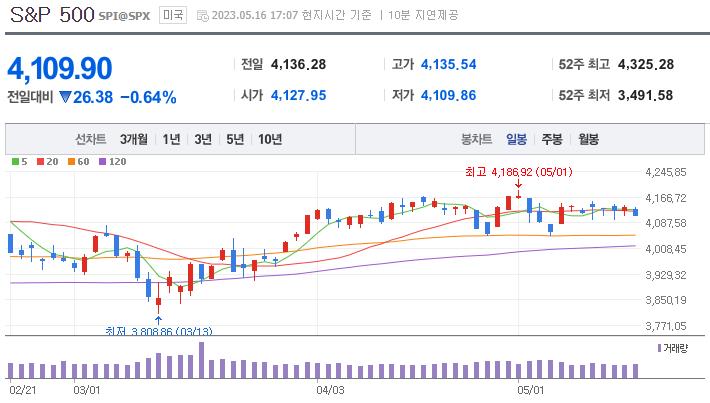Select the 3개월 line chart period
710x403 pixels.
coord(134,139)
